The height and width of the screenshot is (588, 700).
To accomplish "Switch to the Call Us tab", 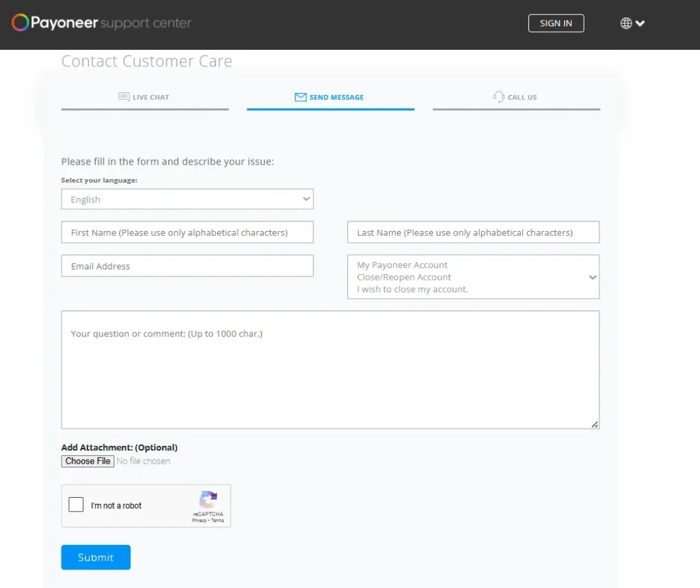I will click(516, 98).
